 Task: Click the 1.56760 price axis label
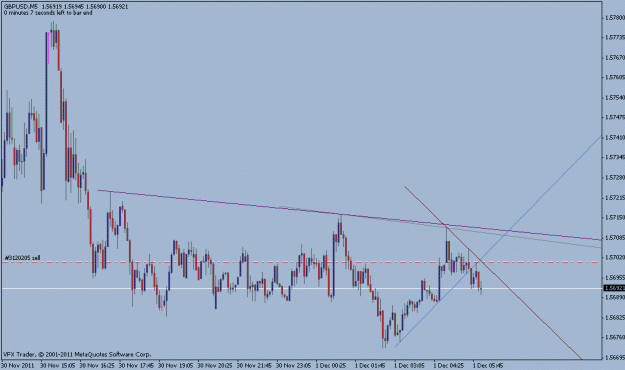pyautogui.click(x=615, y=338)
